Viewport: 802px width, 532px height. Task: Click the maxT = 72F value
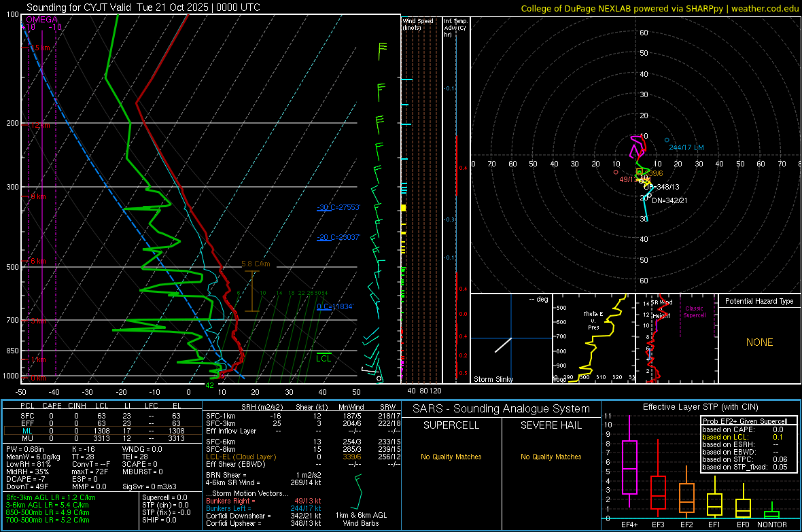click(90, 472)
